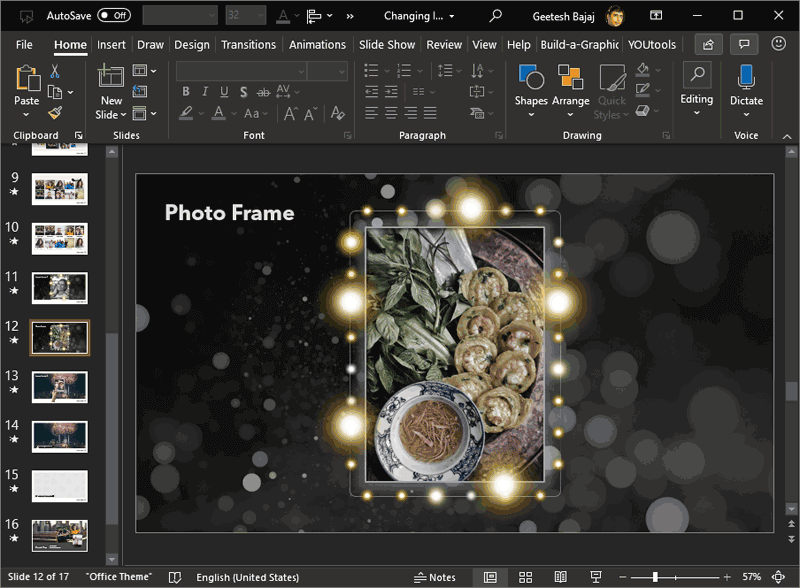Open the Editing dropdown menu

[x=697, y=99]
